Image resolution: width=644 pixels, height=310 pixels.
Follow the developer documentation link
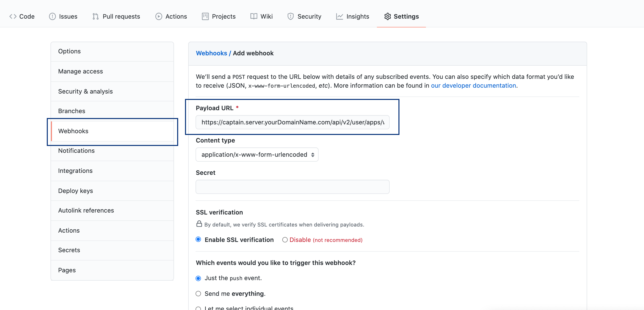473,85
